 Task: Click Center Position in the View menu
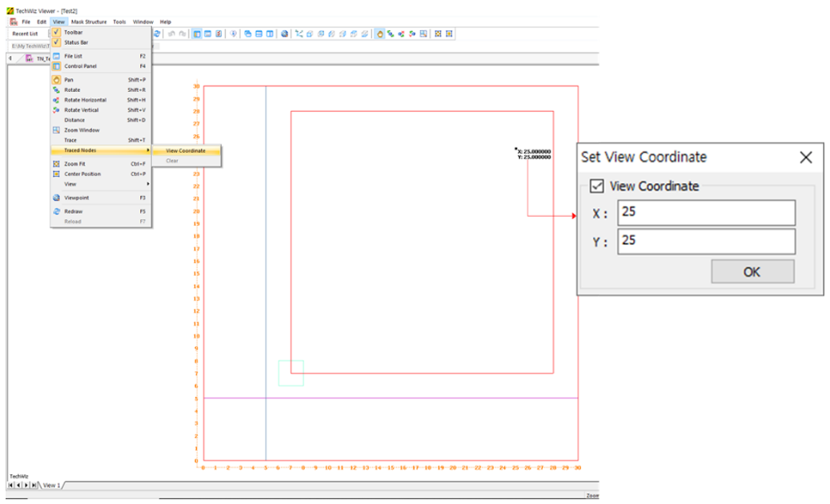[82, 174]
